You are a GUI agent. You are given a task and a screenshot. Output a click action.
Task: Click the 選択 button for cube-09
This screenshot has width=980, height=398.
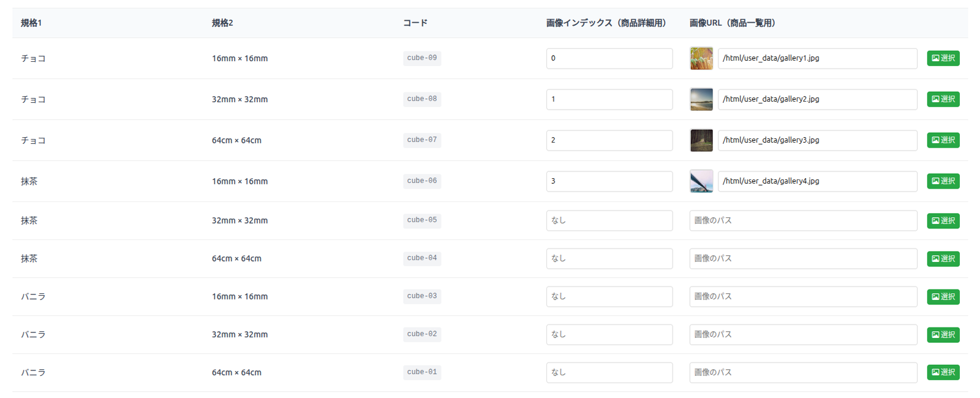(943, 58)
